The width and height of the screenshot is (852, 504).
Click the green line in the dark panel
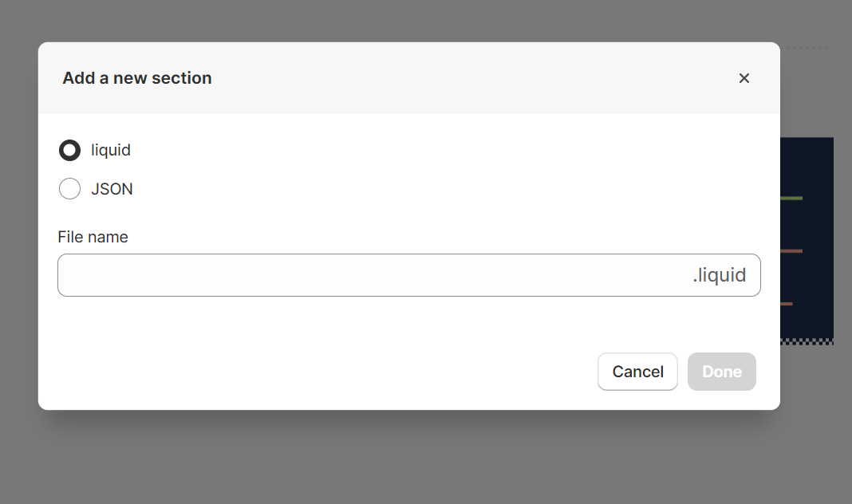791,198
